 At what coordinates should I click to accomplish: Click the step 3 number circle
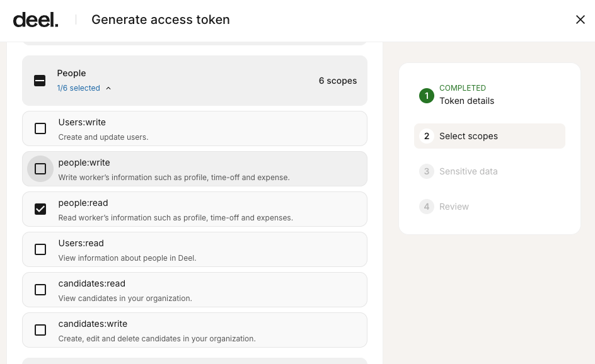[x=427, y=171]
